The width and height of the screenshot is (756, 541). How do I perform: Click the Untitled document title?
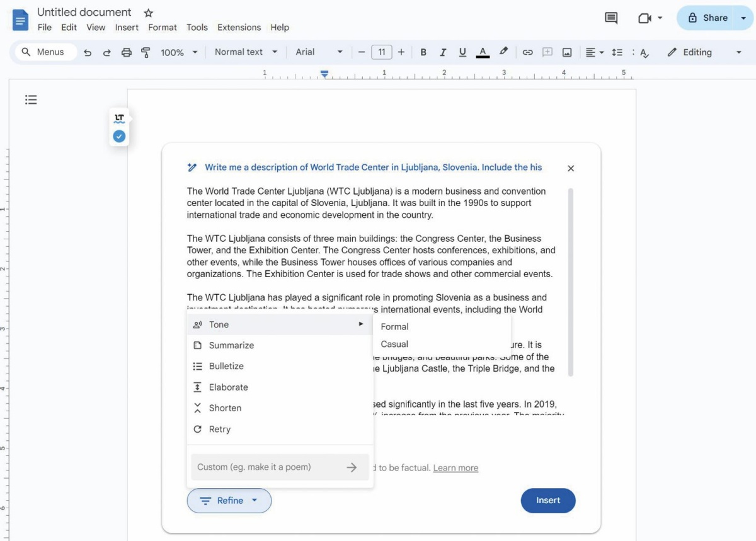(x=84, y=13)
